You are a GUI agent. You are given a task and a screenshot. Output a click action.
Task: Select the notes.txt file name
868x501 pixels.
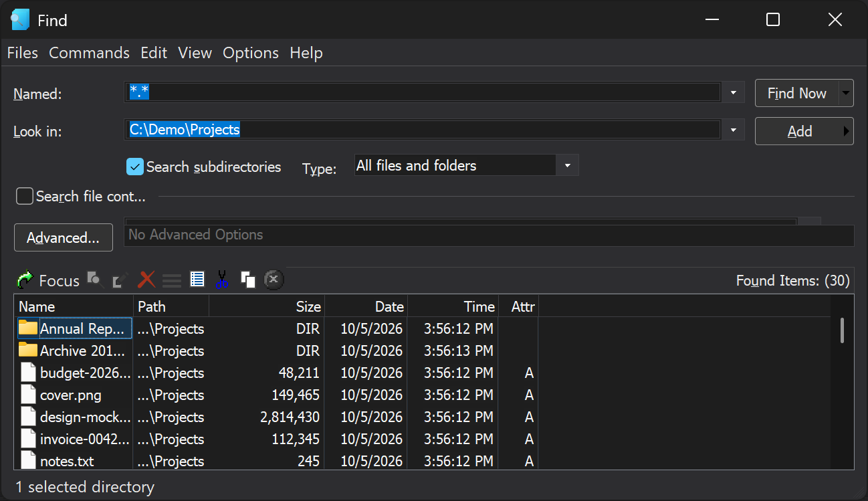click(67, 461)
